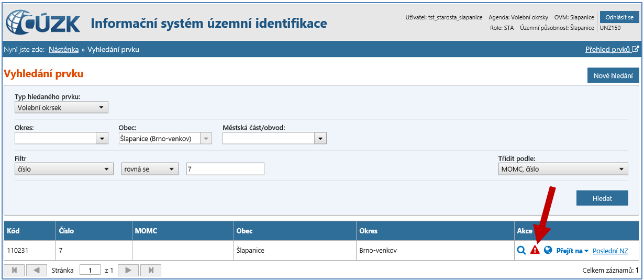Click the globe map icon in Akce column
The width and height of the screenshot is (644, 280).
point(548,250)
